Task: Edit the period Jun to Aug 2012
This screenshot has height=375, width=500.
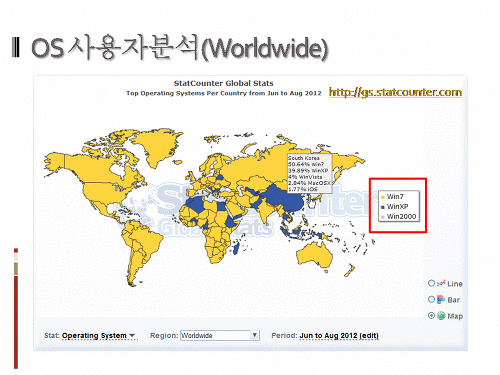Action: (x=339, y=335)
